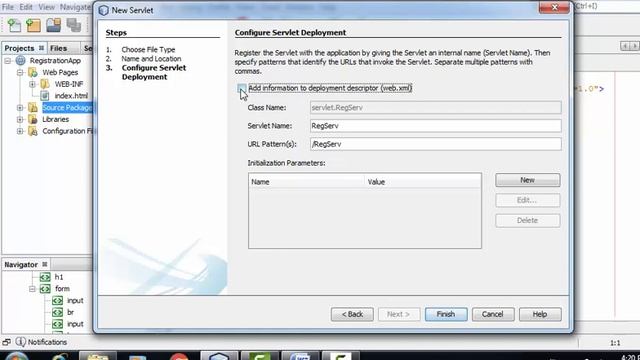Screen dimensions: 640x360
Task: Click the Value column header
Action: pyautogui.click(x=423, y=182)
